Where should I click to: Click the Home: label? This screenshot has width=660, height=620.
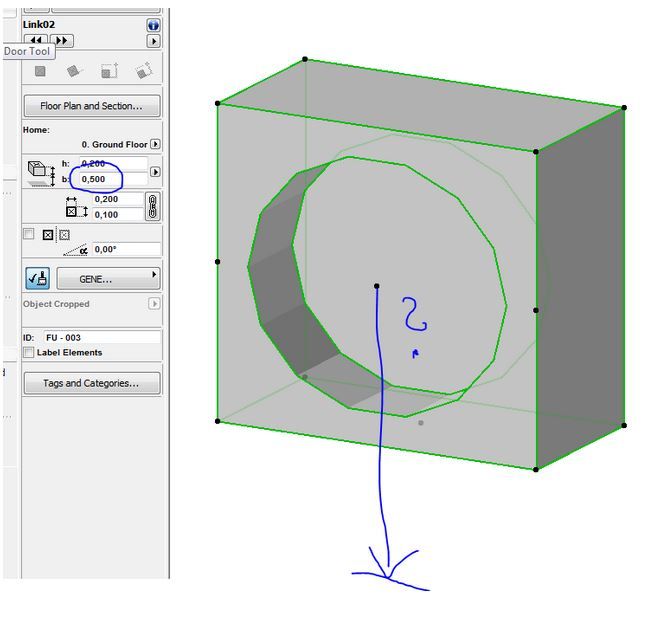coord(36,130)
